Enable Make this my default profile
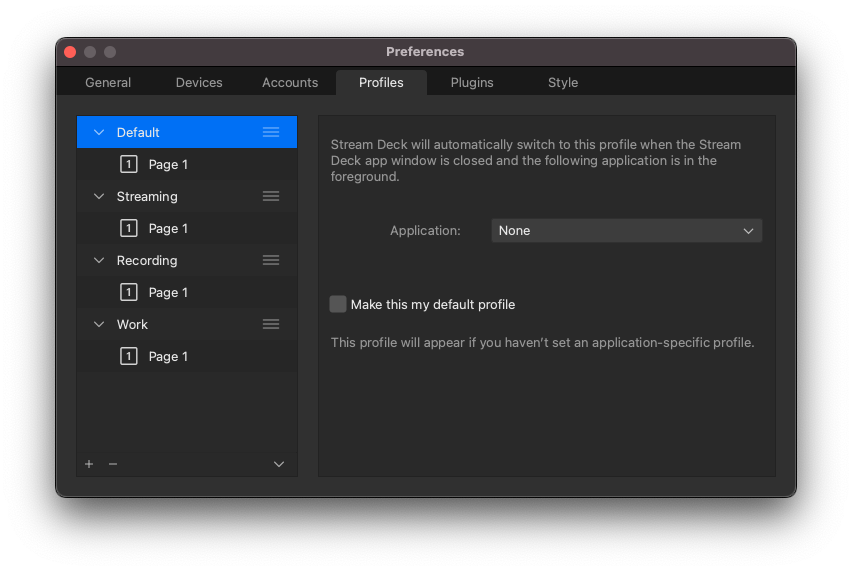Viewport: 852px width, 571px height. 338,304
